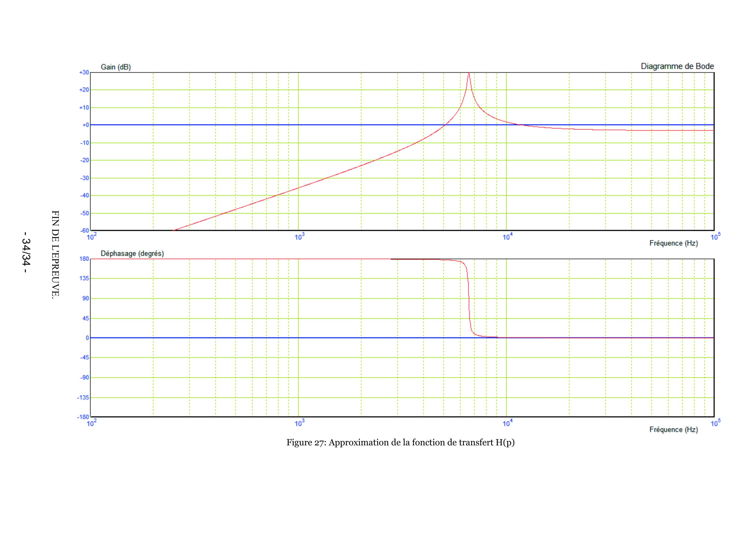Click the 90 phase axis tick label
This screenshot has width=756, height=534.
point(86,298)
